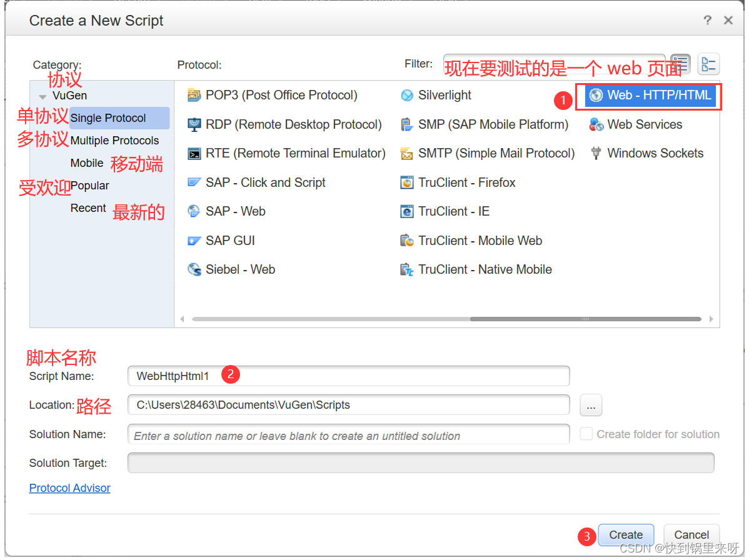Image resolution: width=749 pixels, height=560 pixels.
Task: Open the Protocol Advisor link
Action: pyautogui.click(x=70, y=488)
